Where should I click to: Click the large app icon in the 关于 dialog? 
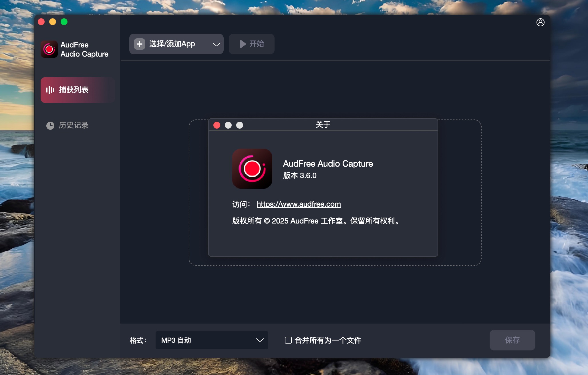(x=252, y=168)
